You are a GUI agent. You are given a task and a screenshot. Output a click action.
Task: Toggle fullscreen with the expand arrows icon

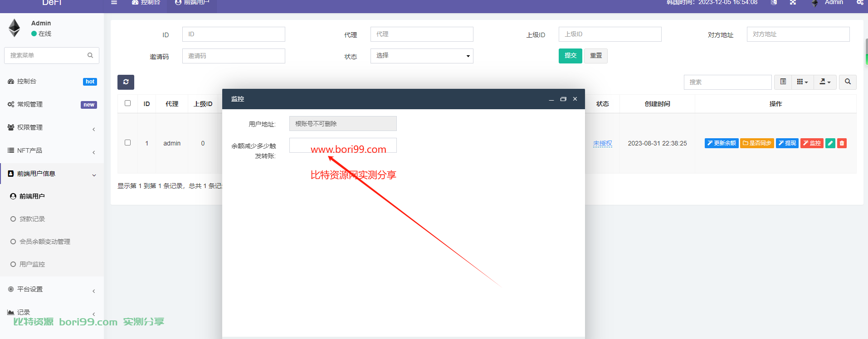[x=793, y=2]
